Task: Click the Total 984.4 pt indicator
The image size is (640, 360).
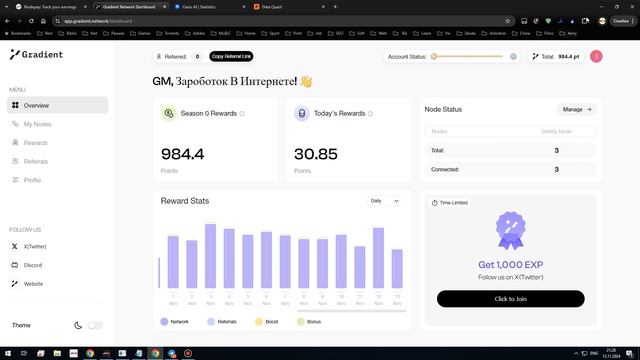Action: [556, 56]
